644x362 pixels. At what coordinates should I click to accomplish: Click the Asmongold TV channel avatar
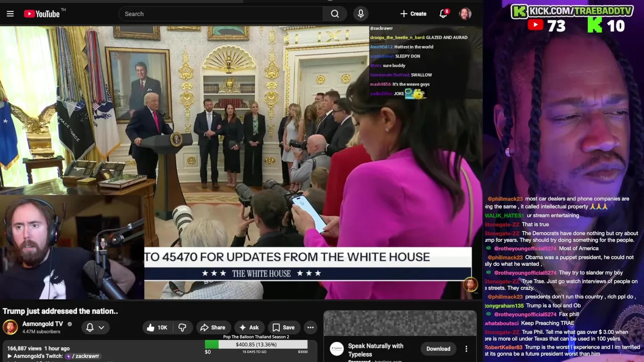(10, 327)
